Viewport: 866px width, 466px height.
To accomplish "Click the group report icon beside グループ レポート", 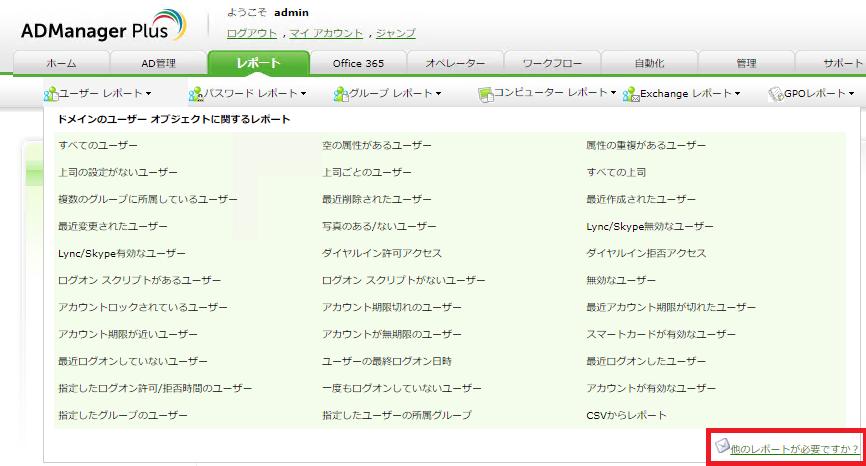I will [x=341, y=94].
